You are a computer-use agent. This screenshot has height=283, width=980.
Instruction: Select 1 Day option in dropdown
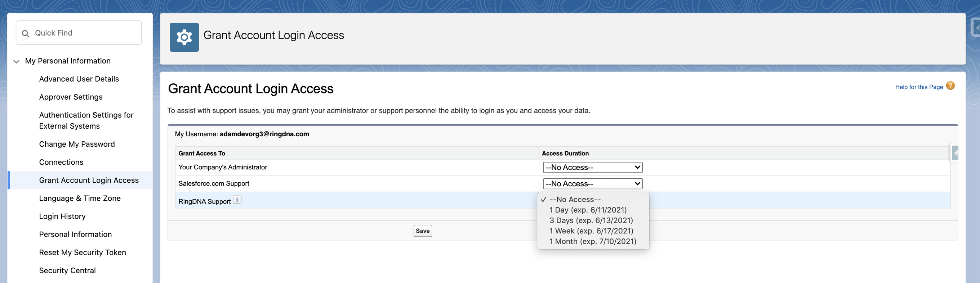(588, 210)
